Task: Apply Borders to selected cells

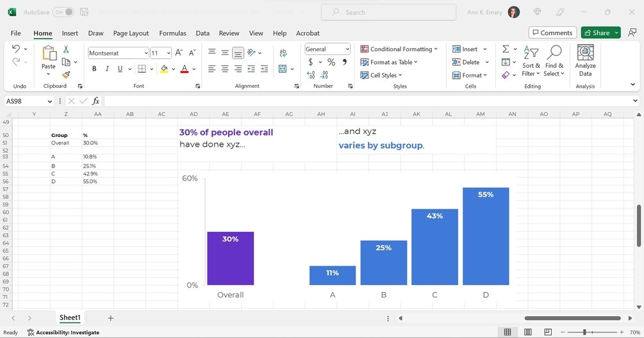Action: pyautogui.click(x=142, y=69)
